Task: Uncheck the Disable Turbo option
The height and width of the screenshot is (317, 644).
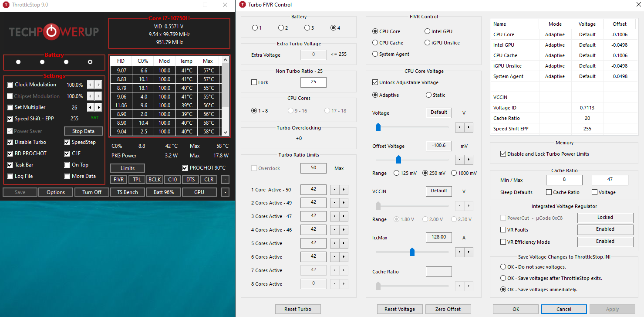Action: point(10,142)
